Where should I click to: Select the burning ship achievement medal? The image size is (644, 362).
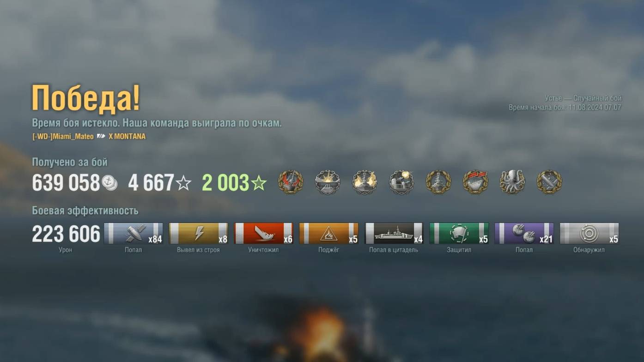tap(365, 182)
